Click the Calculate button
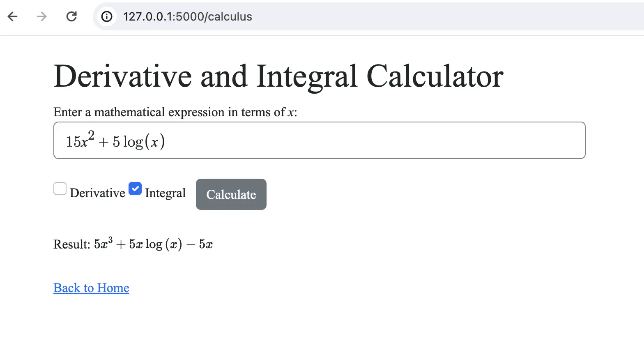Image resolution: width=644 pixels, height=350 pixels. [x=231, y=194]
